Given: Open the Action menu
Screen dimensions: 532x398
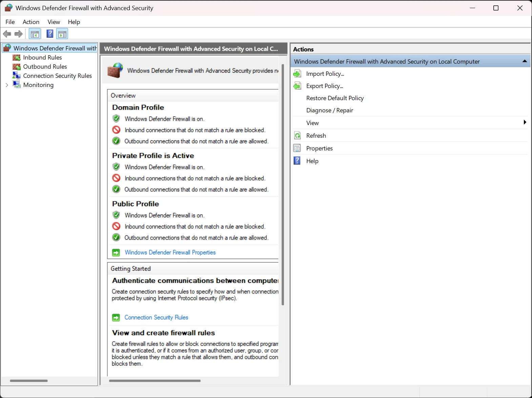Looking at the screenshot, I should pos(31,22).
